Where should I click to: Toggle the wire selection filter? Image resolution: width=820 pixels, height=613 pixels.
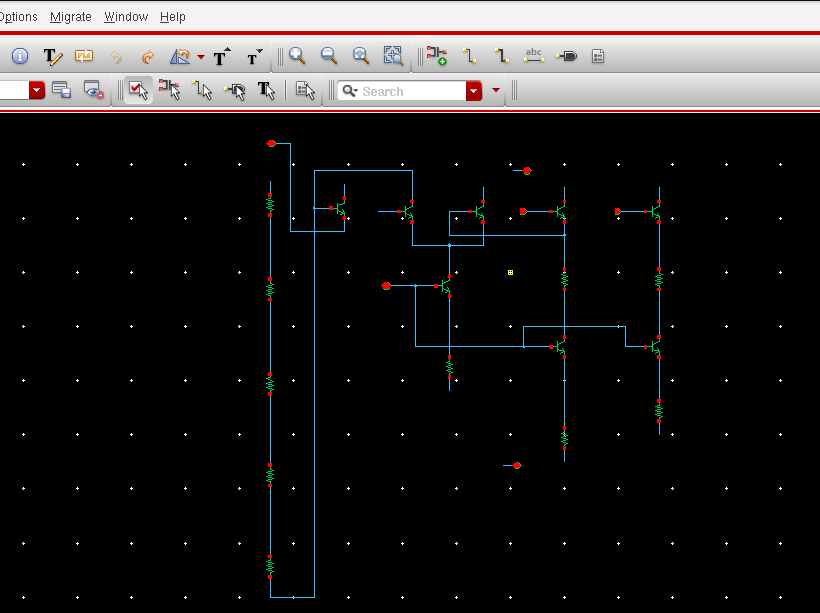203,91
